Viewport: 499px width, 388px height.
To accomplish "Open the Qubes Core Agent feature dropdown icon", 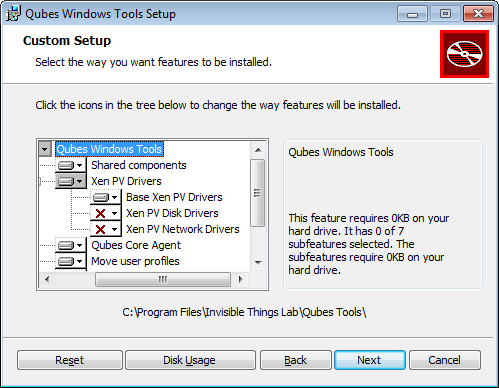I will point(70,245).
